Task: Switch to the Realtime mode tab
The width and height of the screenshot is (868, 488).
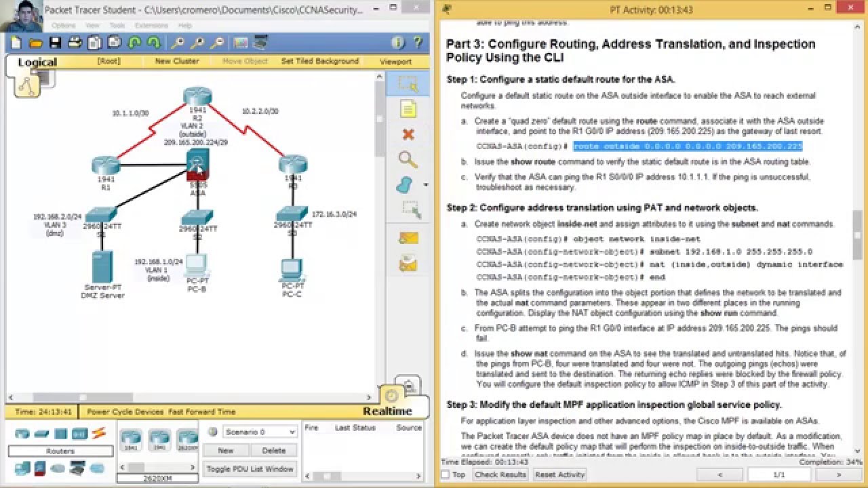Action: tap(387, 411)
